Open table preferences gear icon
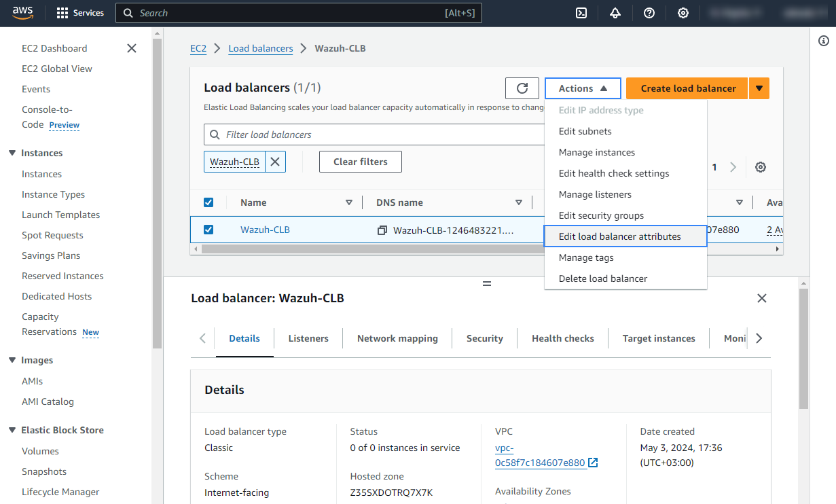 point(761,167)
